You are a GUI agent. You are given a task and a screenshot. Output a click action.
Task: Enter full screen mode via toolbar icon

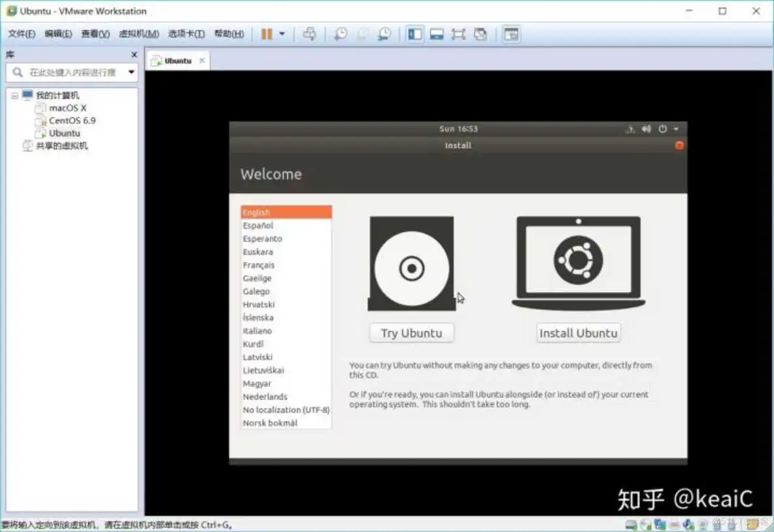click(x=458, y=33)
